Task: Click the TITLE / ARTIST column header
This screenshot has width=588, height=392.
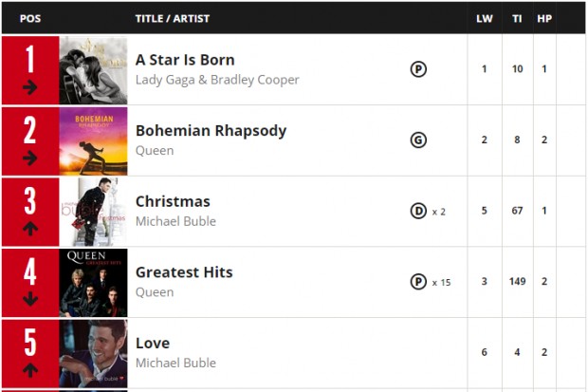Action: (x=173, y=18)
